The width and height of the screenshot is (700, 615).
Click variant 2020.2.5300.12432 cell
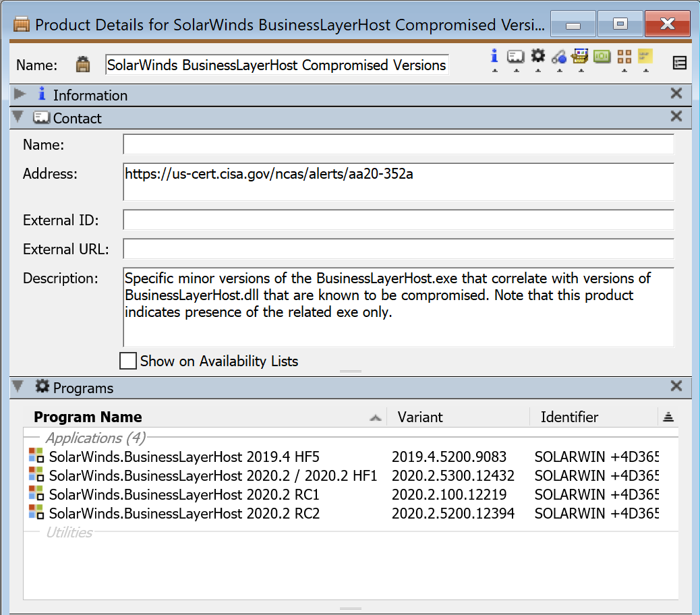pos(453,475)
